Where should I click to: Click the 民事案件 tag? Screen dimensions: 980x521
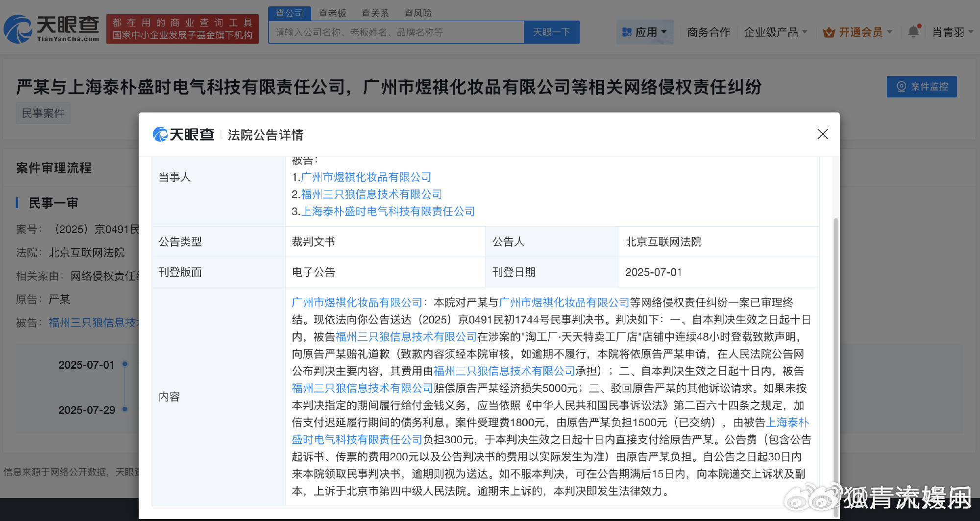43,113
